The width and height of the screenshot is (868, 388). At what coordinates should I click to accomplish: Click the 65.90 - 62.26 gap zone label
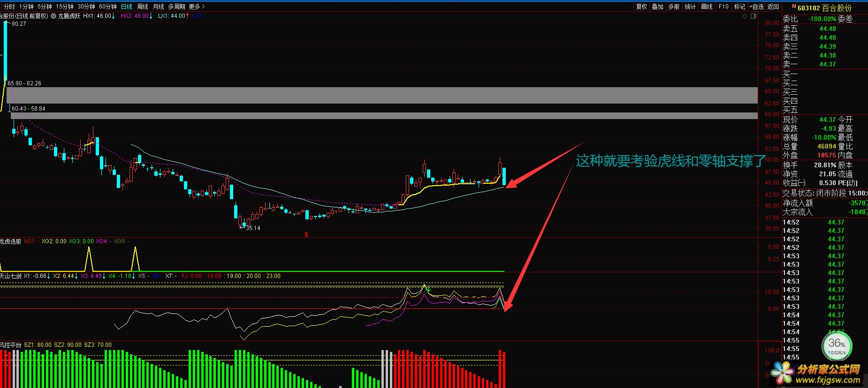24,83
